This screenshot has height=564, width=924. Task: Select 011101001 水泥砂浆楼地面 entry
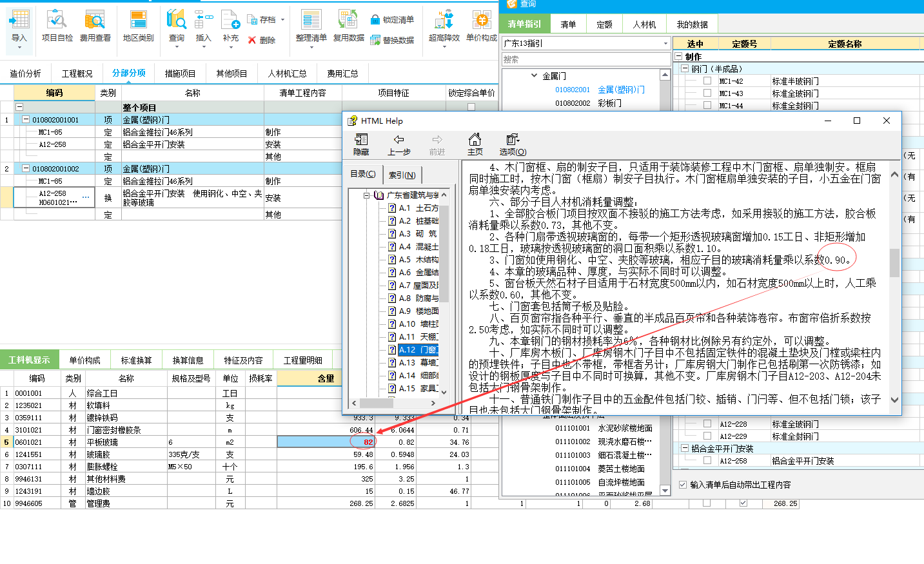[x=604, y=428]
